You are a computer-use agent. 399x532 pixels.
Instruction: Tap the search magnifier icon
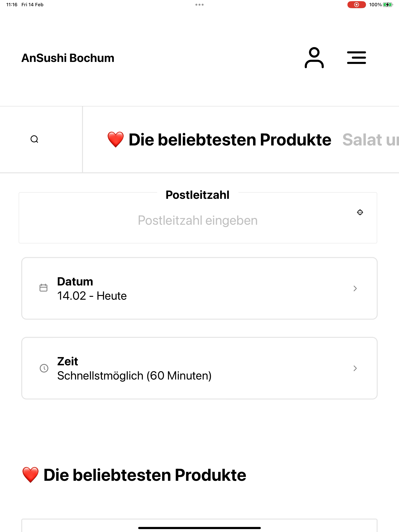tap(34, 139)
